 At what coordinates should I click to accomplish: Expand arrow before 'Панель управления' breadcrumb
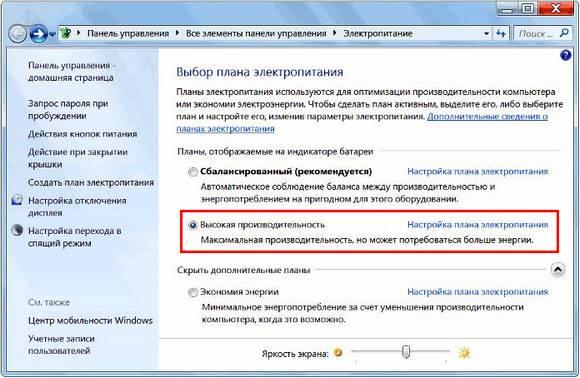pos(78,33)
